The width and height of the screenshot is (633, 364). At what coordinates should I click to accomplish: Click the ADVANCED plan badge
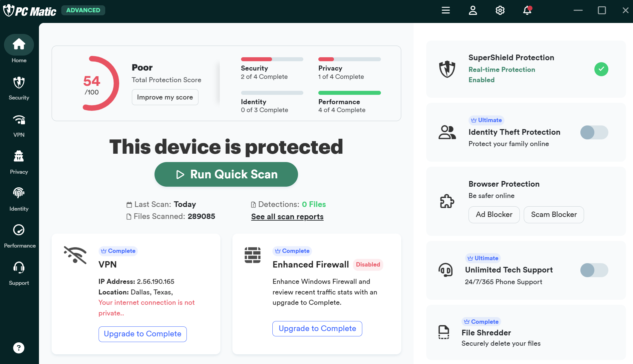coord(83,10)
